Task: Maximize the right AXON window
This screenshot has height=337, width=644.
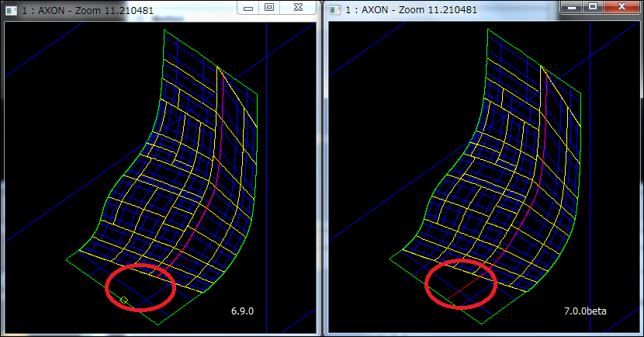Action: tap(592, 7)
